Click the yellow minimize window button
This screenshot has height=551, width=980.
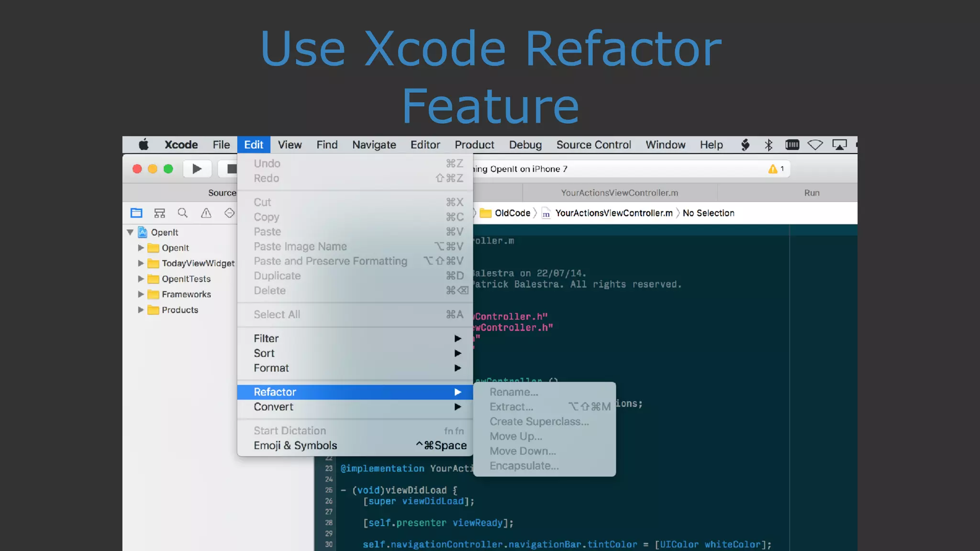point(153,169)
